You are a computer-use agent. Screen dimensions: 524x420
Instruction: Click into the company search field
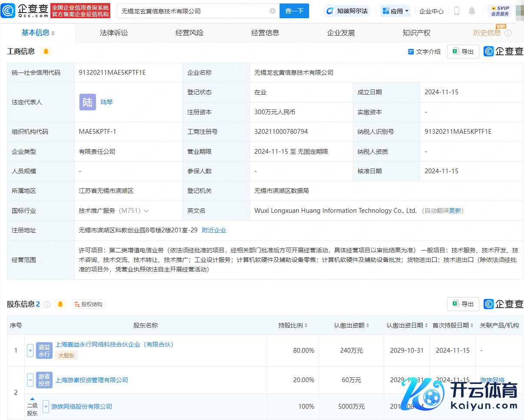point(193,11)
